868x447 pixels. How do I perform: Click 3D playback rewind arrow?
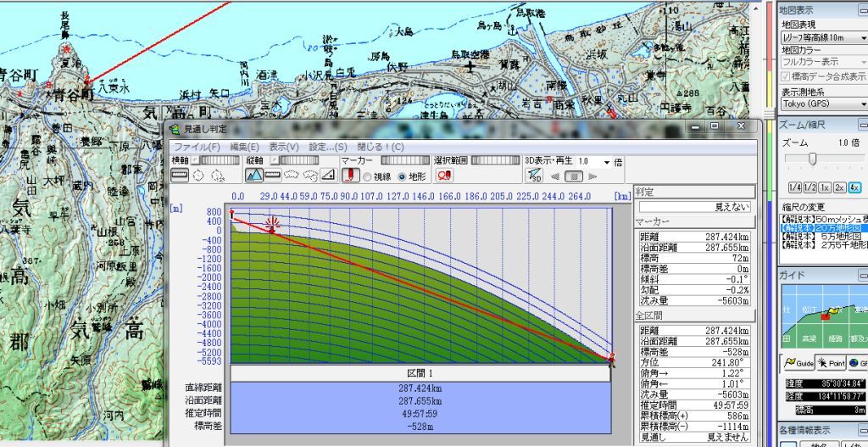click(x=555, y=176)
